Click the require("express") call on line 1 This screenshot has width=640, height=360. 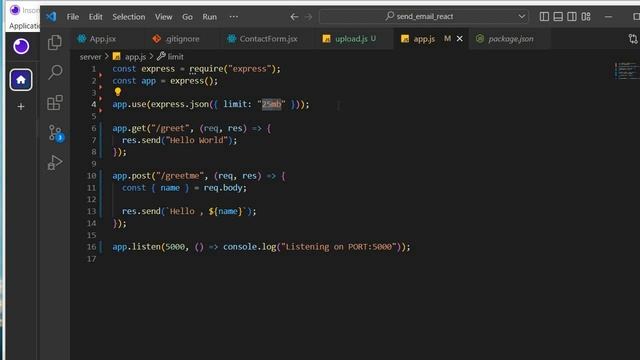tap(232, 69)
